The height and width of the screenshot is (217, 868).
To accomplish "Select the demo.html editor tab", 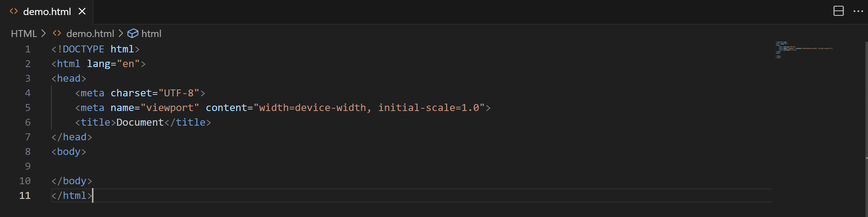I will point(47,12).
